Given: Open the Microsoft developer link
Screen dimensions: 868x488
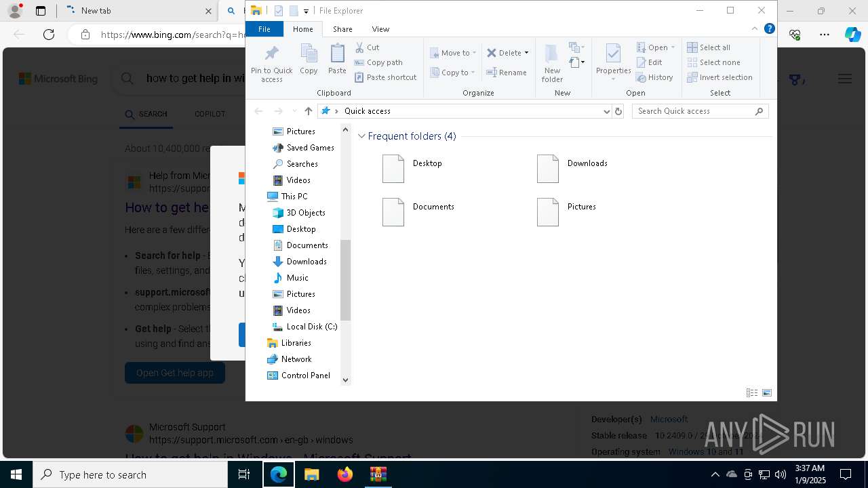Looking at the screenshot, I should pos(669,419).
